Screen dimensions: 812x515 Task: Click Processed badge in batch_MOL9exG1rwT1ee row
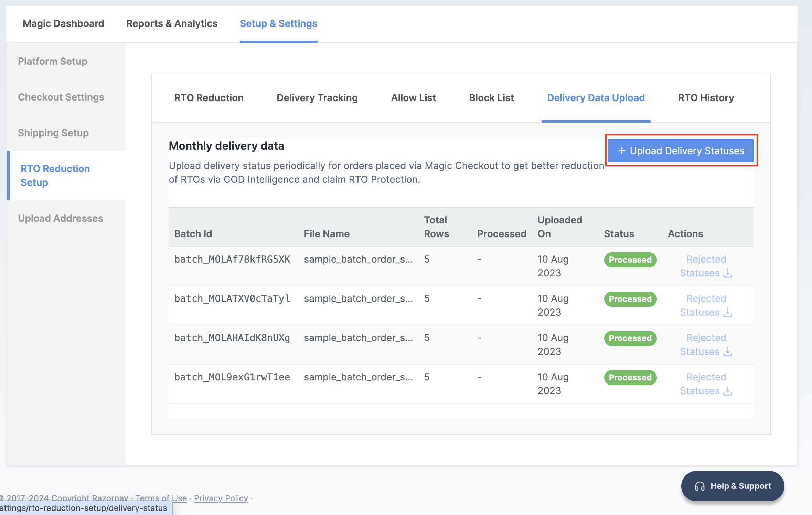point(630,377)
